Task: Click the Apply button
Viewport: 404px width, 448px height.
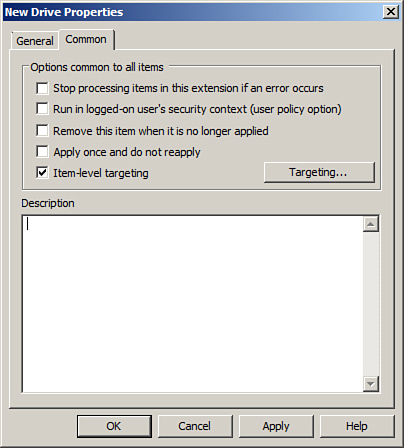Action: (x=276, y=426)
